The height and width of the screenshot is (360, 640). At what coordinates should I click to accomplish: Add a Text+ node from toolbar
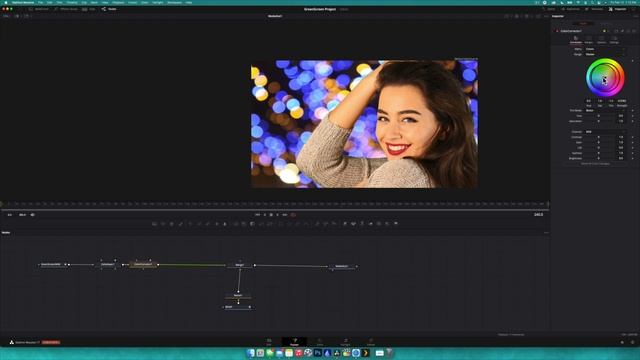pos(171,224)
